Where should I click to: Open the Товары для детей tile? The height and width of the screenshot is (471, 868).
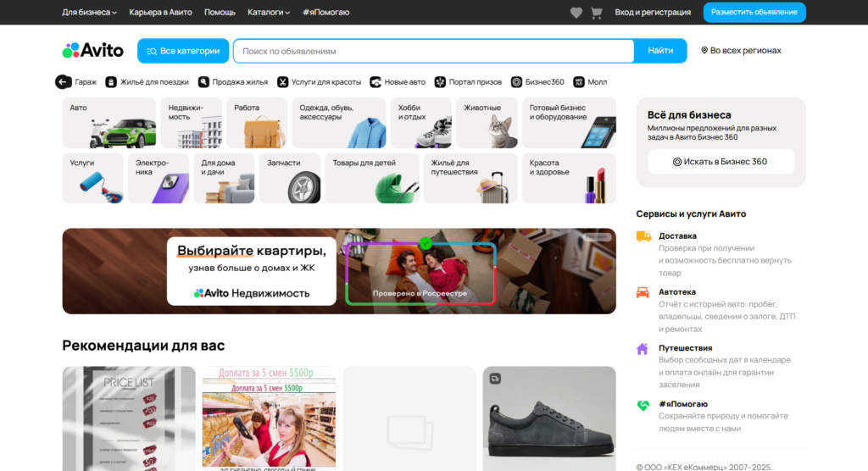tap(372, 178)
